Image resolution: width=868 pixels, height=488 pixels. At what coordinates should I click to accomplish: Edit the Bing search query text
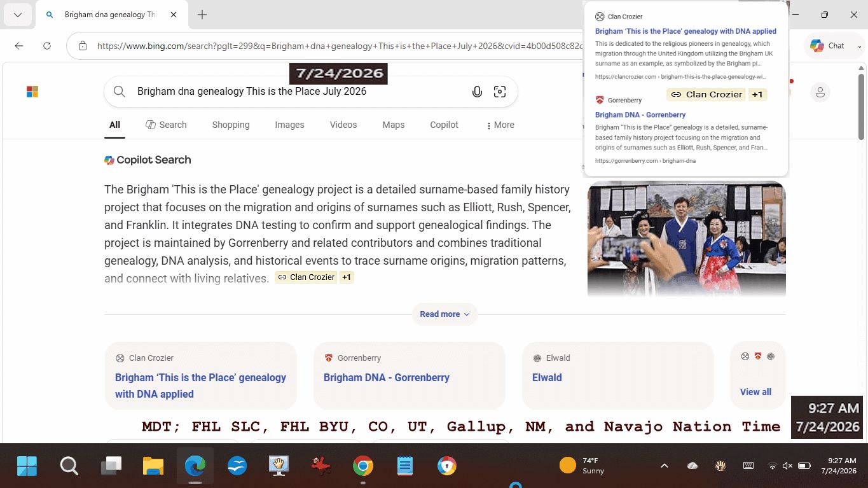(x=252, y=92)
